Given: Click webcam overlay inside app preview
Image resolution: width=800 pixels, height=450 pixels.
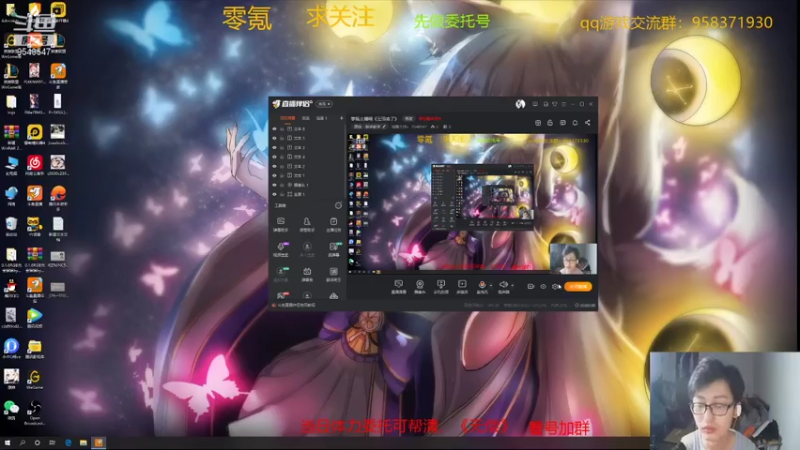Looking at the screenshot, I should (573, 258).
